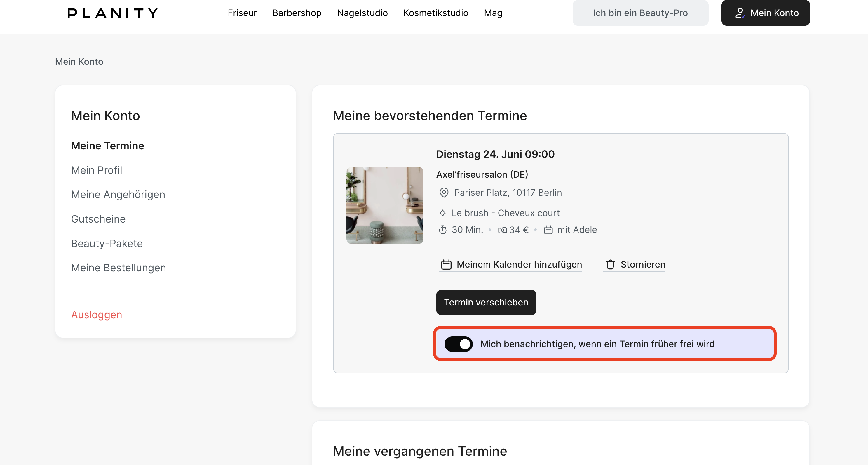Click the Meine vergangenen Termine heading

pos(420,451)
